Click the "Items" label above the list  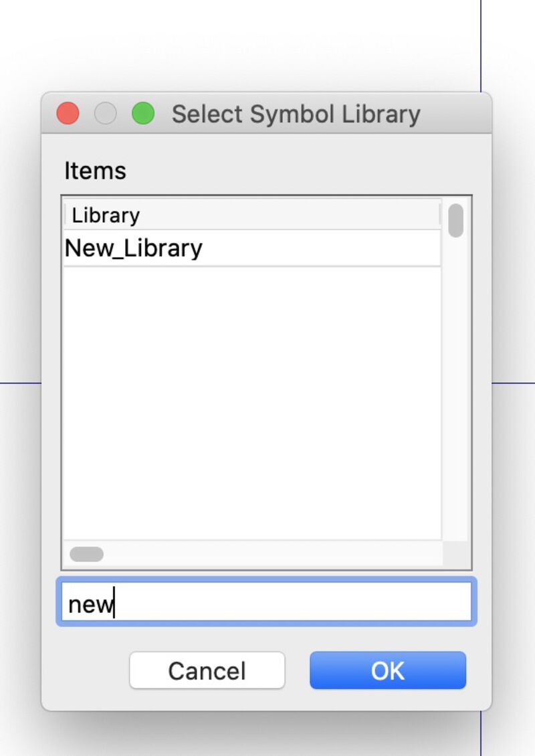tap(95, 171)
